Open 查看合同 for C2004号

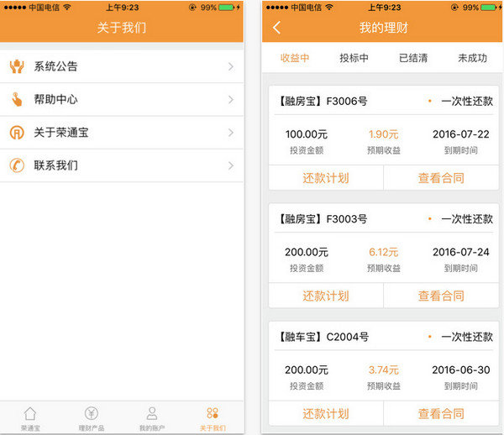click(x=441, y=413)
